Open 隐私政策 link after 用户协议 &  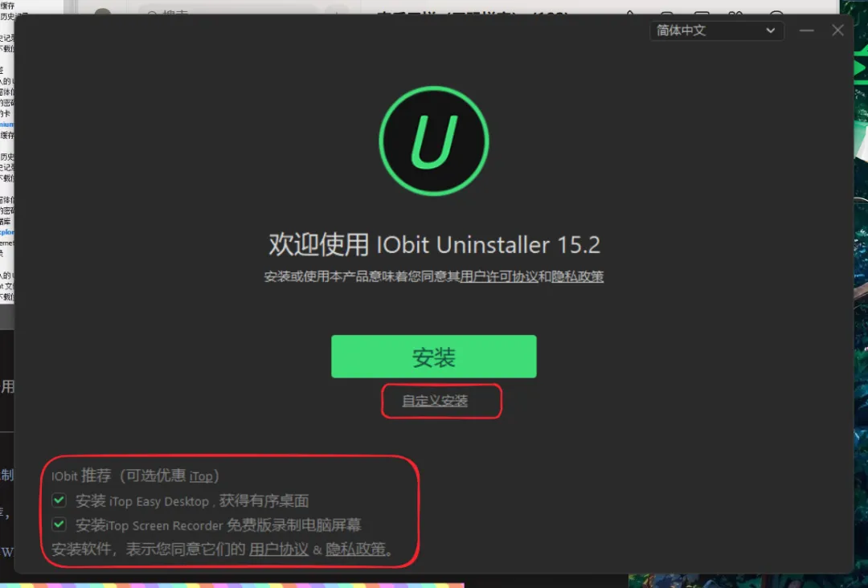[x=355, y=549]
